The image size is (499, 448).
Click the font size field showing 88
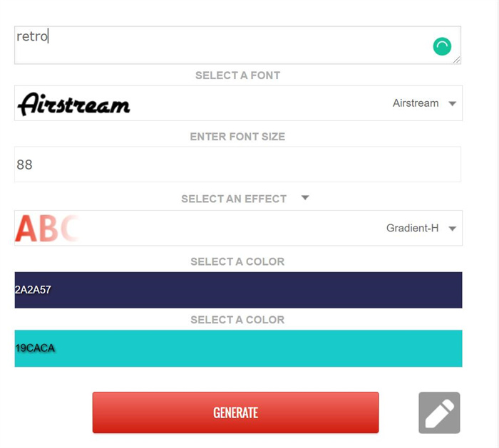pyautogui.click(x=237, y=165)
